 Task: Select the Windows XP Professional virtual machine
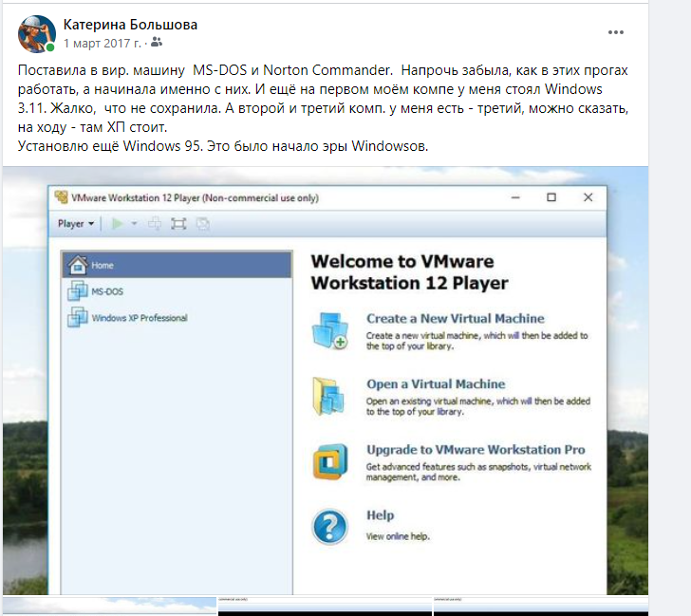coord(177,318)
